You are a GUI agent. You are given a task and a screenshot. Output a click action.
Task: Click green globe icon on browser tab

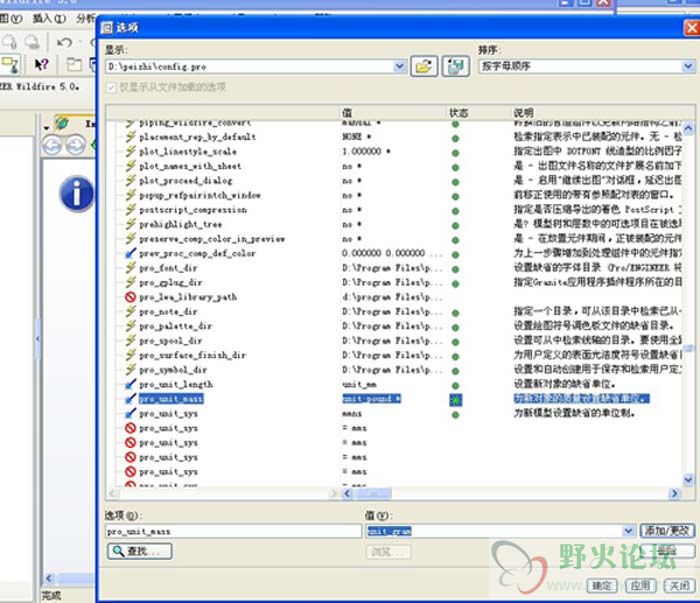(62, 123)
